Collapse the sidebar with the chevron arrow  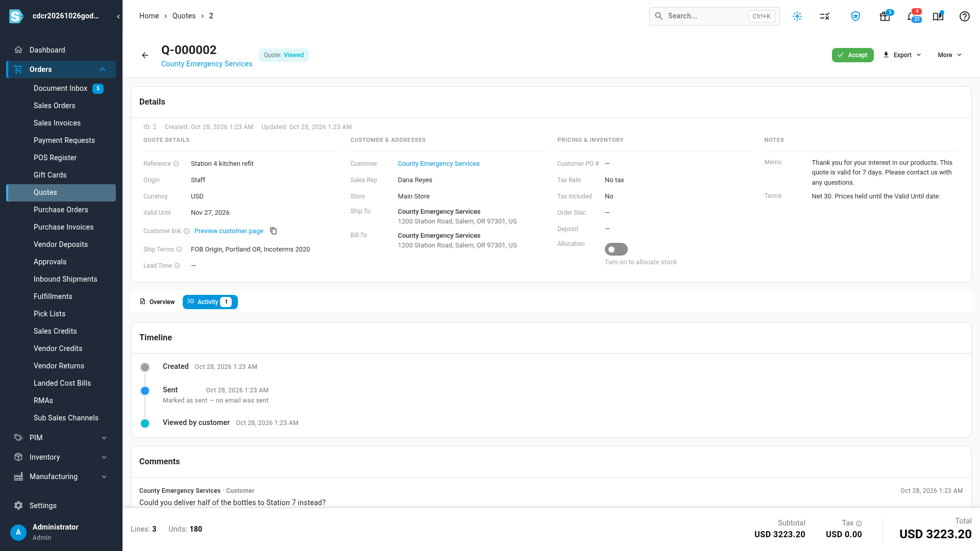[x=118, y=16]
